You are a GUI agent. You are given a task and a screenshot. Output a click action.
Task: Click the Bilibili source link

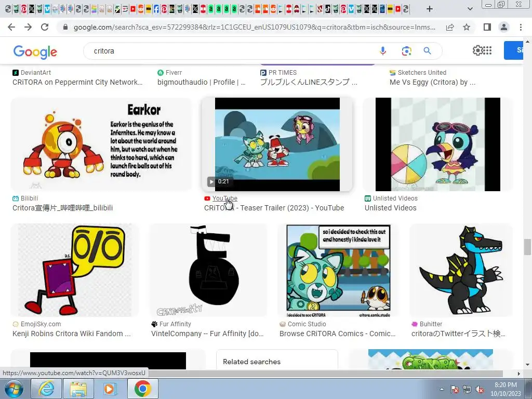coord(29,198)
